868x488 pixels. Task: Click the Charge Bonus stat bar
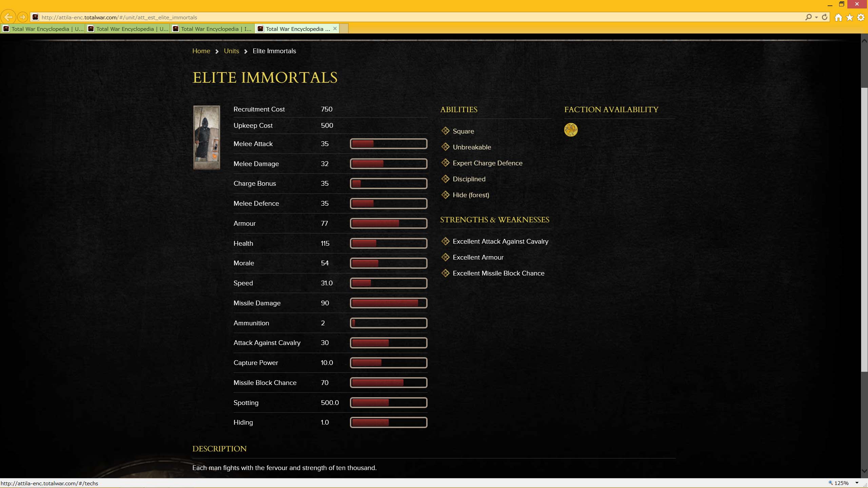pos(389,183)
